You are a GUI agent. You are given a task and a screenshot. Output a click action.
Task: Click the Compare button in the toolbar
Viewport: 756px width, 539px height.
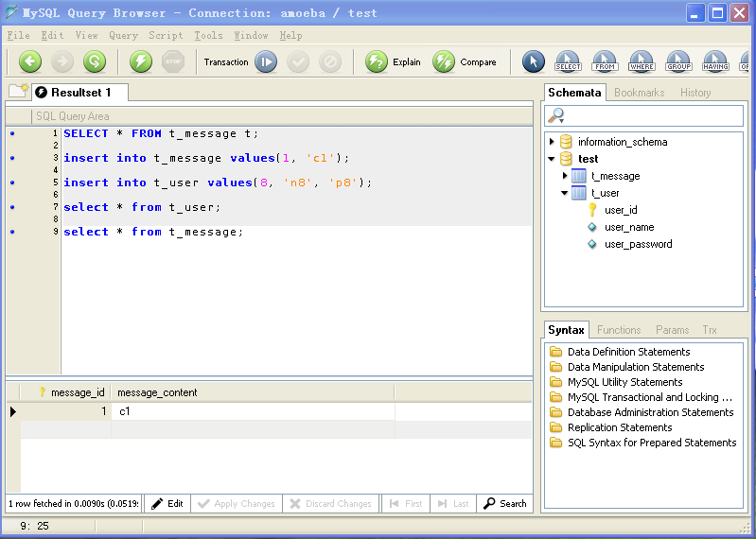pos(465,62)
